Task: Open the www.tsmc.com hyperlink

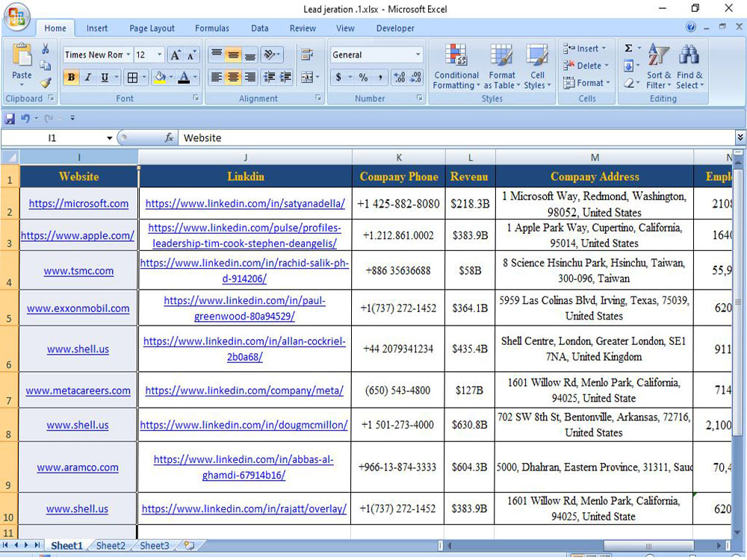Action: 77,270
